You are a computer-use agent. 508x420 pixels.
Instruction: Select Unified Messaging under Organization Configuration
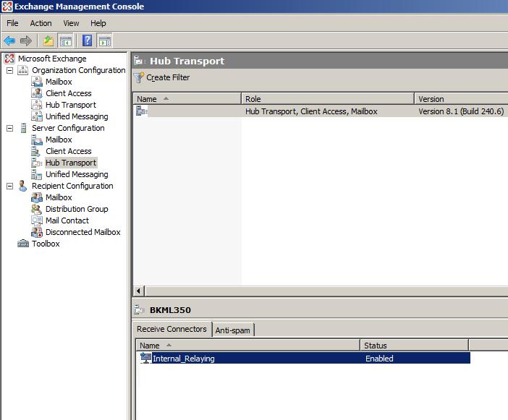(77, 116)
